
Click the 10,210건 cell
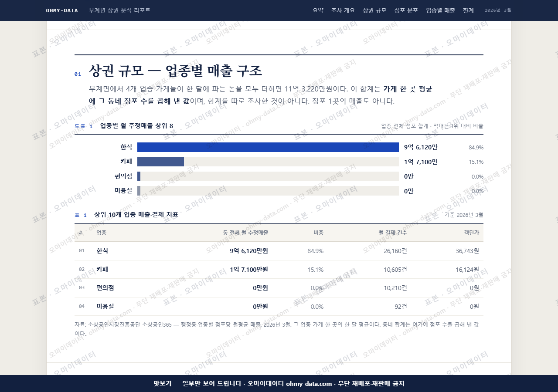click(395, 288)
